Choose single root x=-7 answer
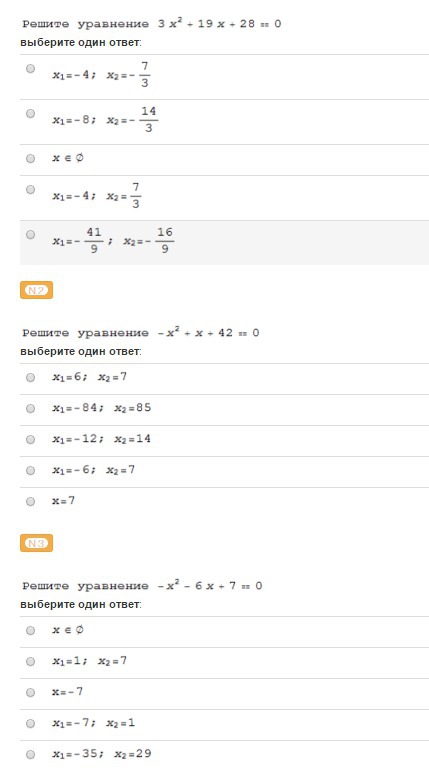 (30, 692)
